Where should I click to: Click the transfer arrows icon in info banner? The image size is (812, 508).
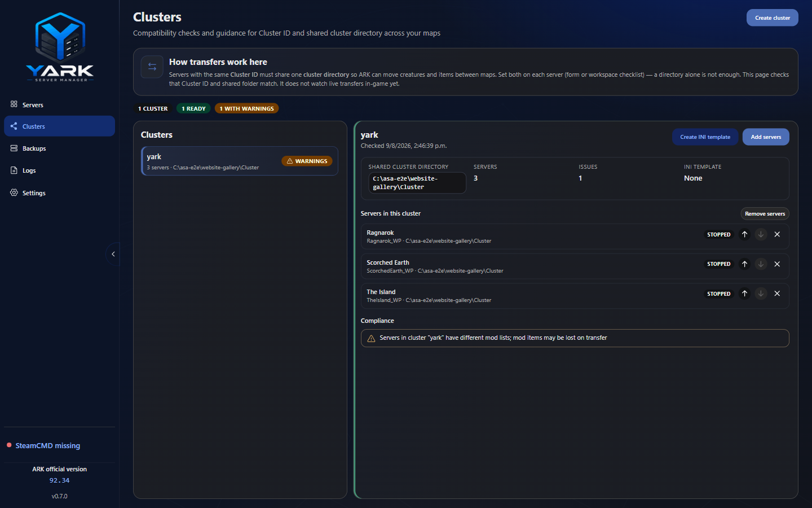tap(152, 67)
